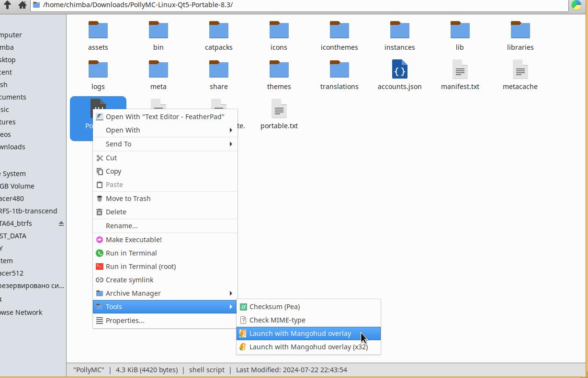This screenshot has width=588, height=378.
Task: Expand the Open With submenu
Action: (x=165, y=130)
